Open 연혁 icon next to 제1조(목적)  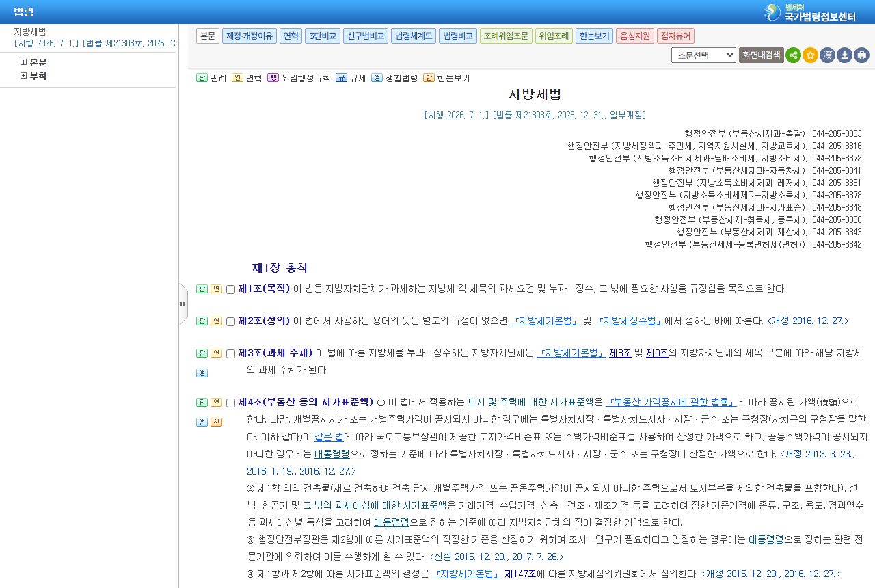216,289
